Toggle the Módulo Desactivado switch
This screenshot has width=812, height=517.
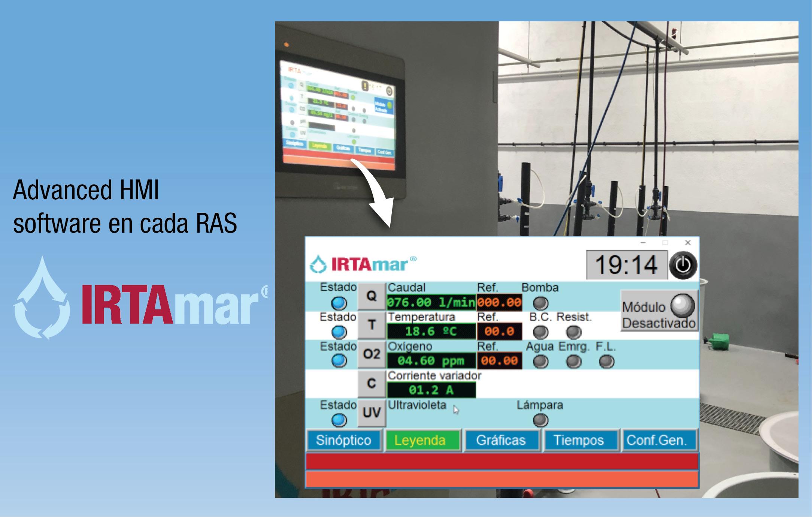682,306
